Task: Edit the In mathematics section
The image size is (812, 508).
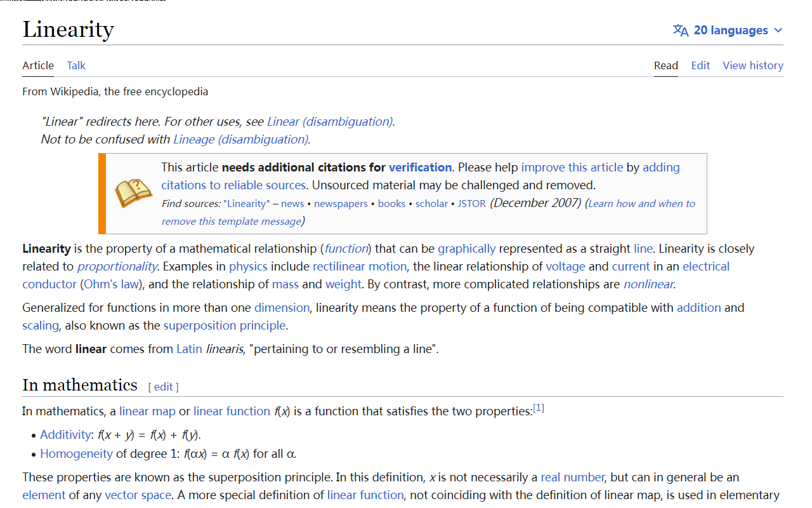Action: point(163,387)
